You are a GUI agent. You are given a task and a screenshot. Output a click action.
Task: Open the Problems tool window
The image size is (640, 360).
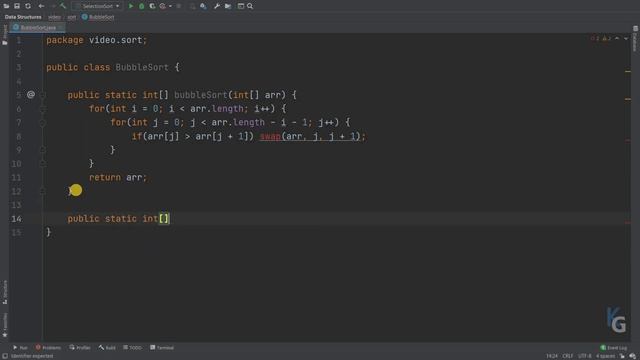point(48,348)
